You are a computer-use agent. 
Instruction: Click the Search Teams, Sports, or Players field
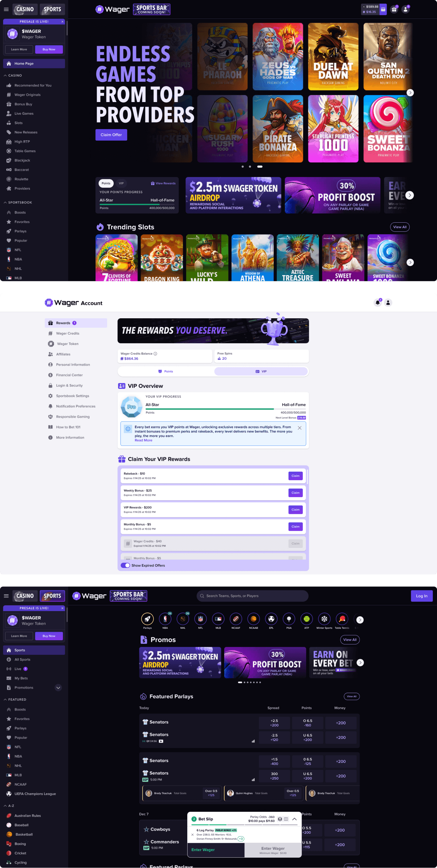click(252, 596)
